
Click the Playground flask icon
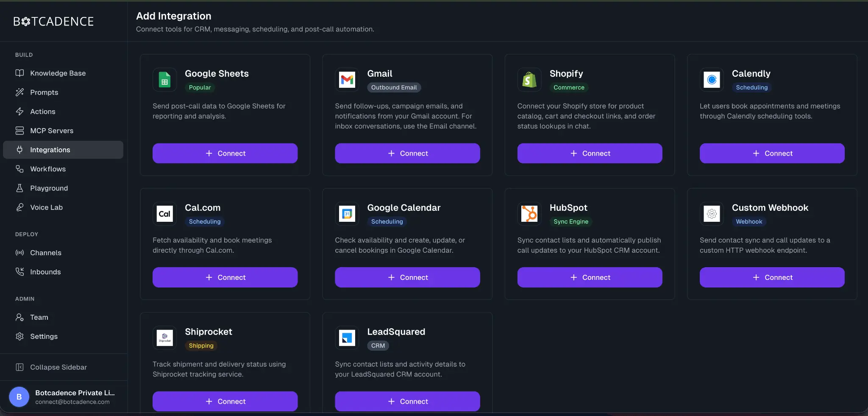click(x=19, y=188)
